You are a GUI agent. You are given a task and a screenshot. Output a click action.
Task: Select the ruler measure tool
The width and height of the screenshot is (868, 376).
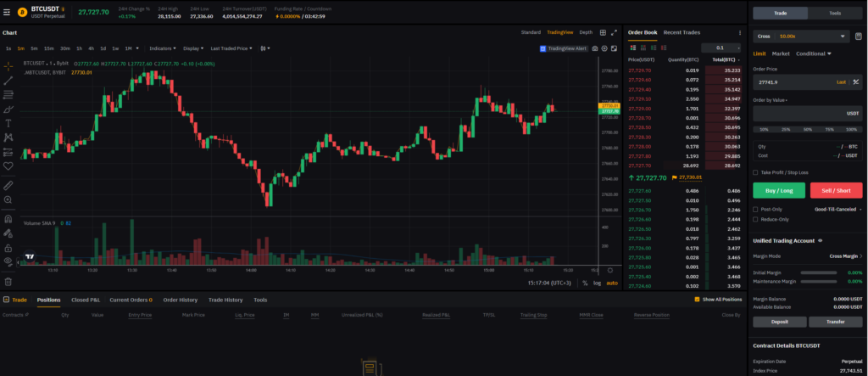click(8, 185)
